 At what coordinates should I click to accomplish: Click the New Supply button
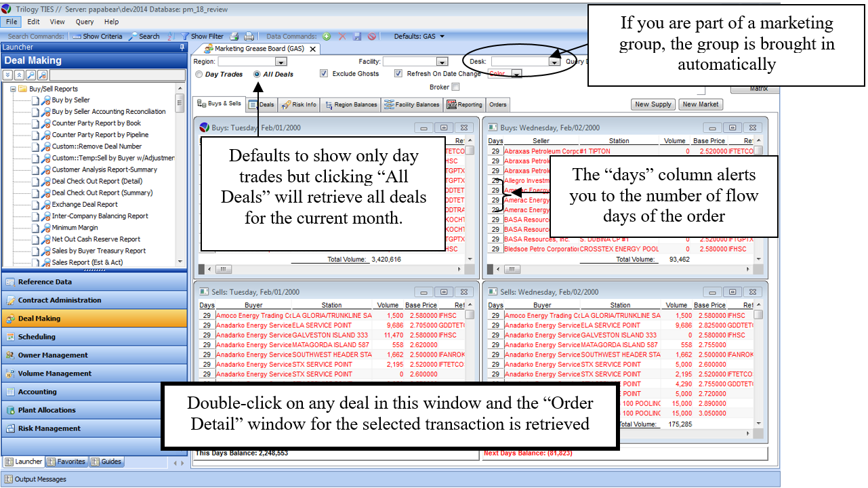pyautogui.click(x=653, y=104)
